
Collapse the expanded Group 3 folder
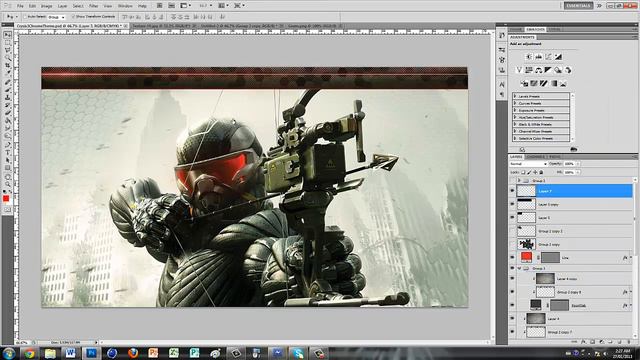coord(520,269)
